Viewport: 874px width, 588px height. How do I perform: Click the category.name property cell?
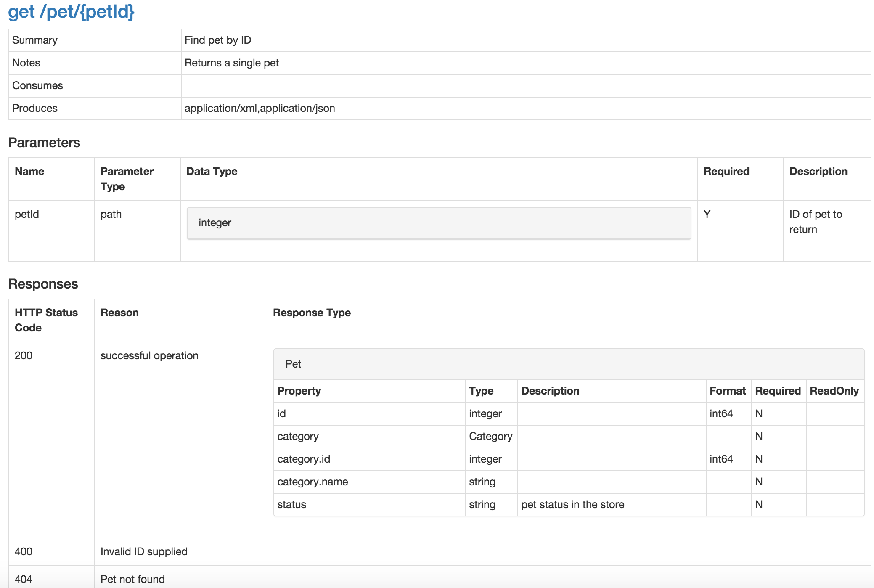click(313, 482)
